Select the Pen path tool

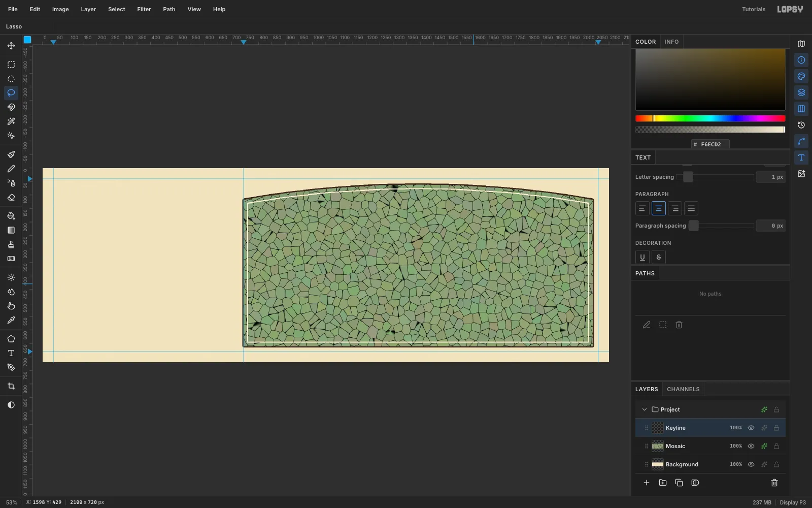tap(11, 367)
